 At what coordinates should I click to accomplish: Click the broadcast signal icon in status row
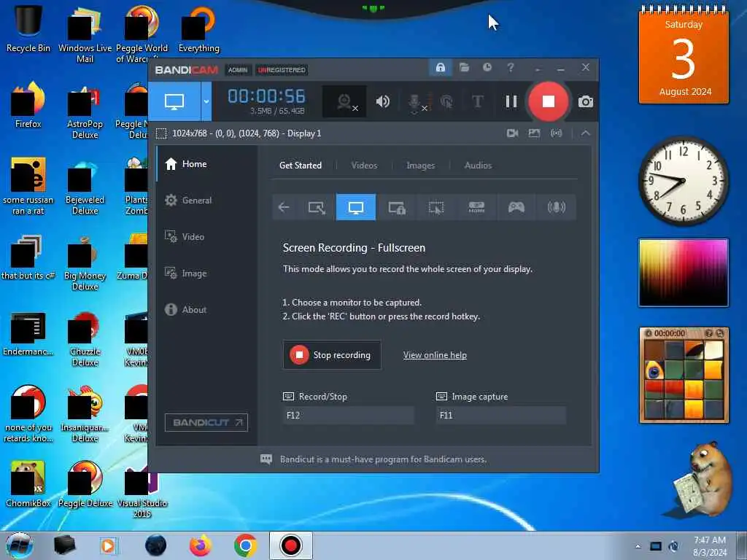(x=556, y=133)
